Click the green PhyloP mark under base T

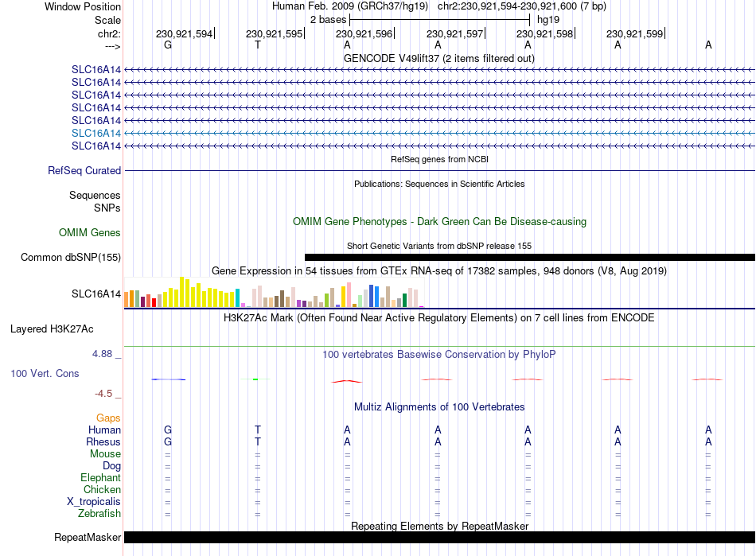pos(255,379)
